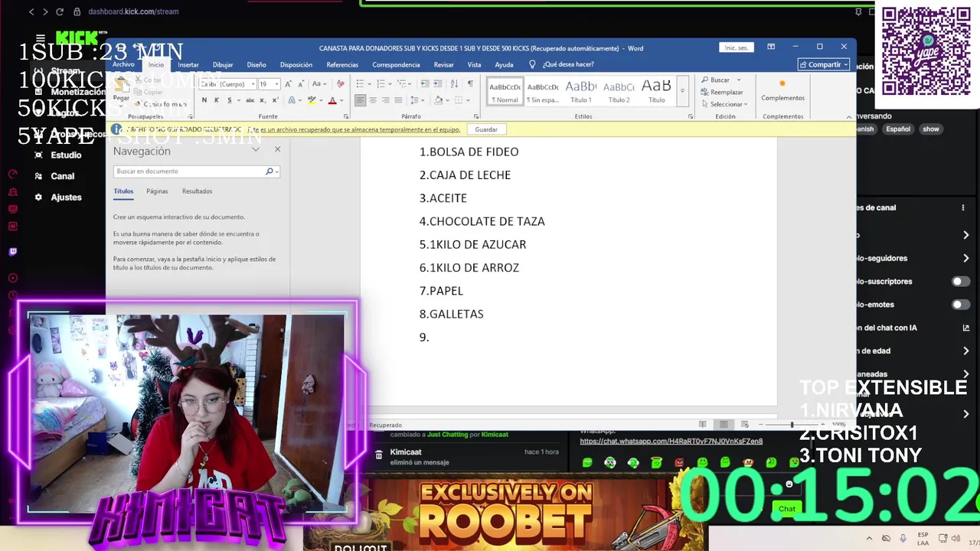
Task: Open the Complementos add-ins icon
Action: click(782, 84)
